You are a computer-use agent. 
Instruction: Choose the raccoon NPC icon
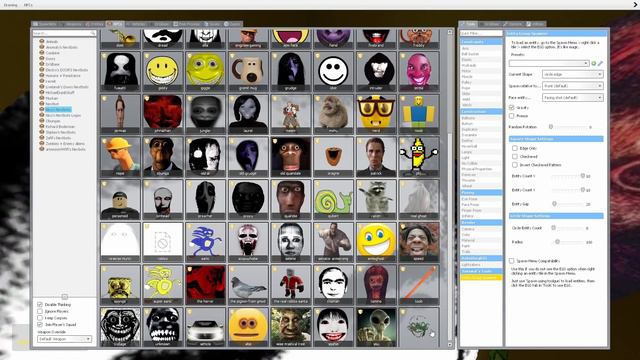point(376,199)
